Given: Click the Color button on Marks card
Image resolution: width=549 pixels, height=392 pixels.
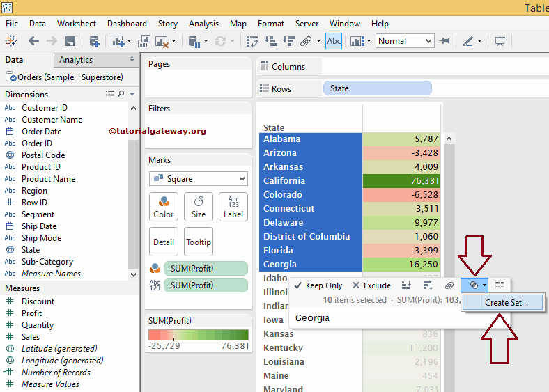Looking at the screenshot, I should 164,207.
